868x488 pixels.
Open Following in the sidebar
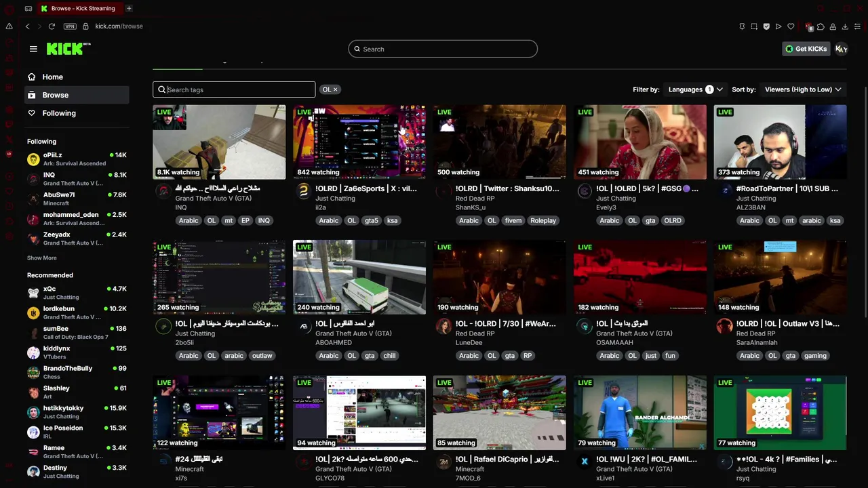77,113
